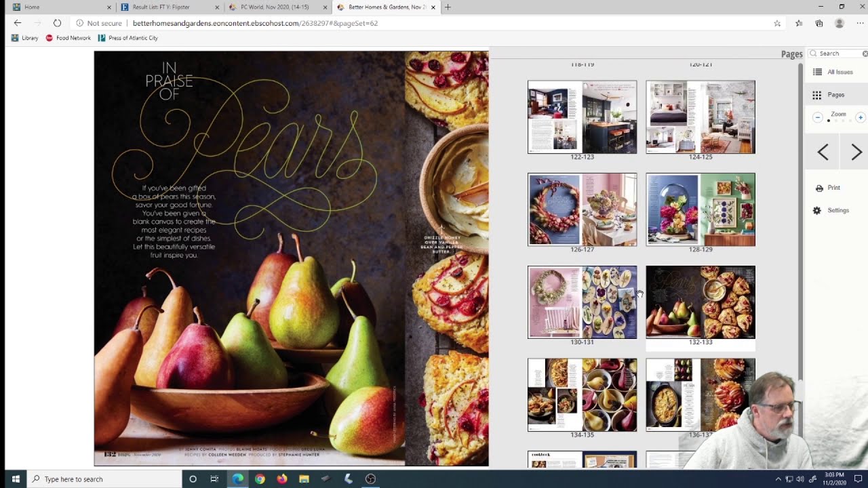Image resolution: width=868 pixels, height=488 pixels.
Task: Open Task View in taskbar
Action: tap(214, 479)
